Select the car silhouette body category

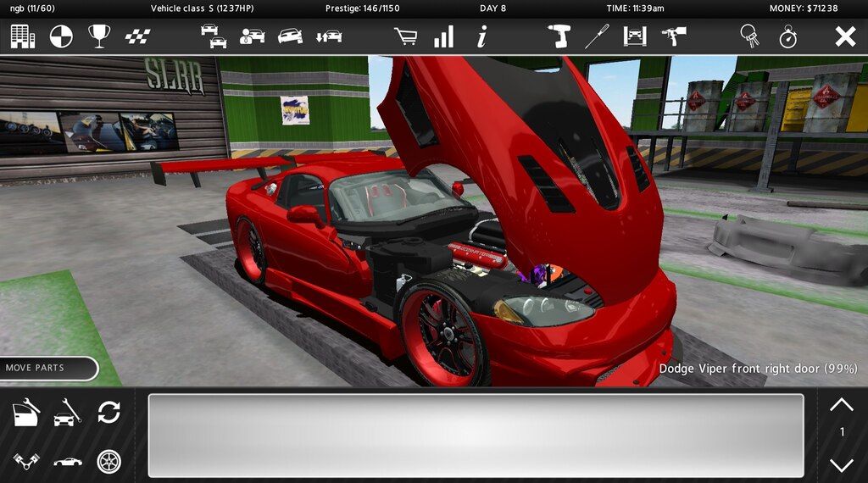tap(68, 462)
